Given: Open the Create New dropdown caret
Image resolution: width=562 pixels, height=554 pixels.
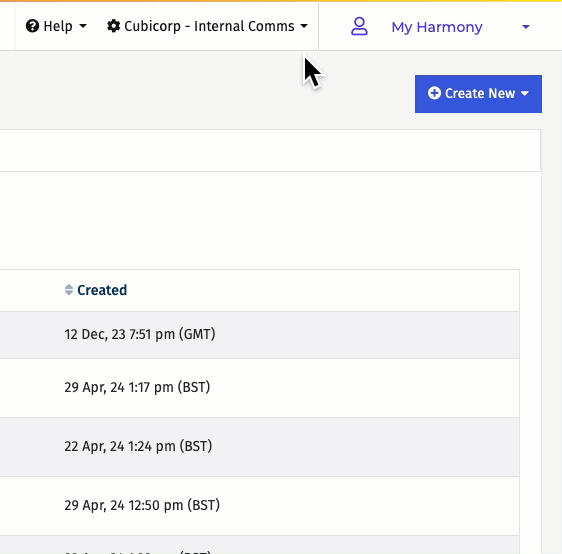Looking at the screenshot, I should 525,94.
